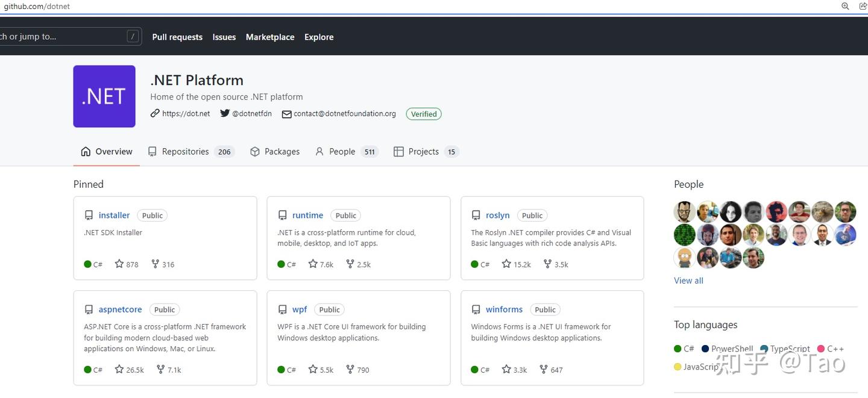Click green matrix-pattern avatar in People
This screenshot has height=398, width=868.
(684, 235)
